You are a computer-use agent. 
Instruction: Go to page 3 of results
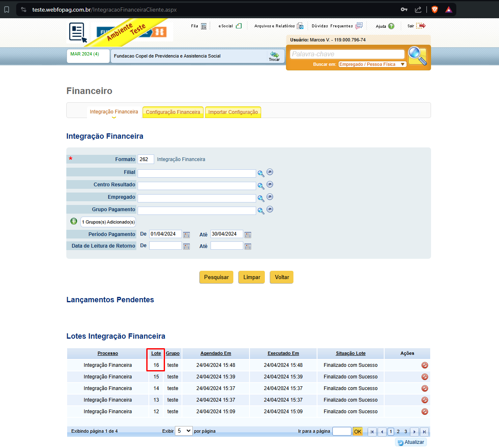406,431
